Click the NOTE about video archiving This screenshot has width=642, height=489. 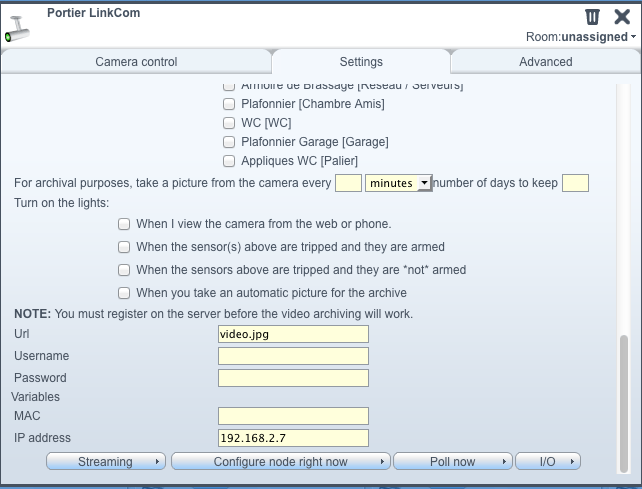pos(213,314)
